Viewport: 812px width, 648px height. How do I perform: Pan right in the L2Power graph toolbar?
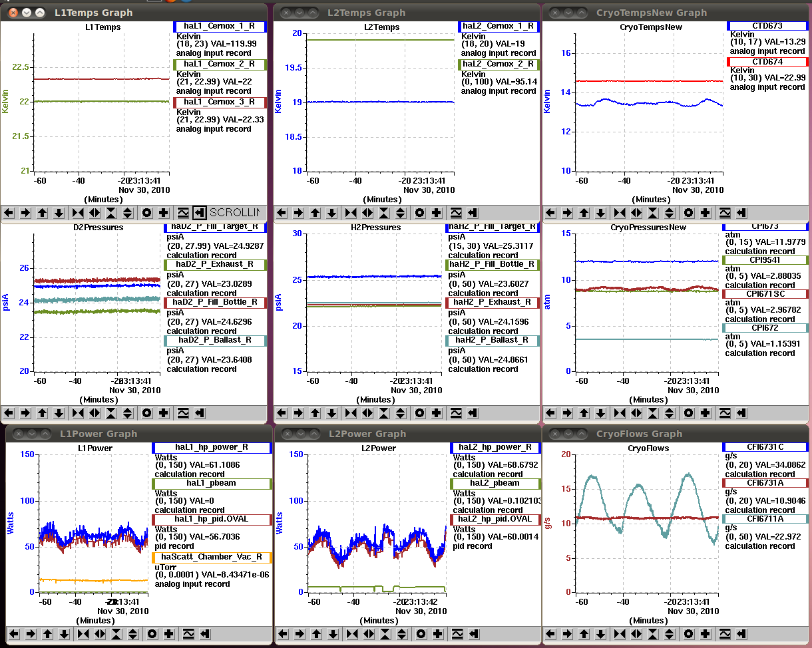tap(299, 634)
